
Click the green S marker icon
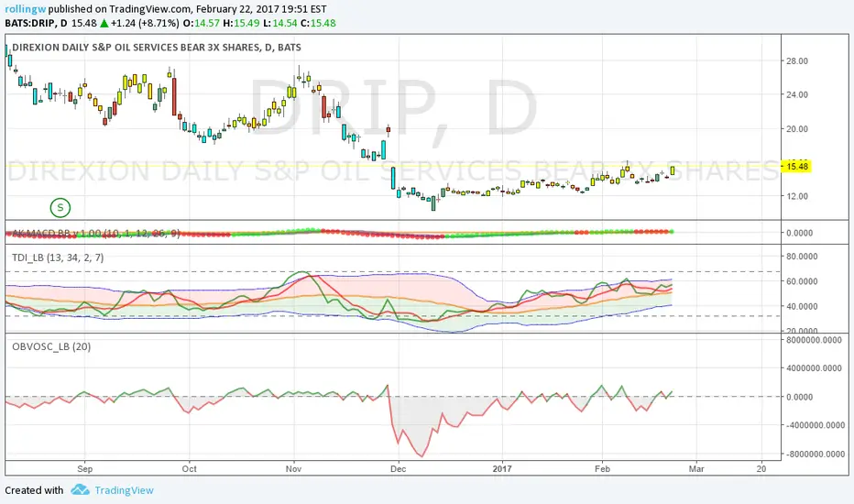(60, 207)
